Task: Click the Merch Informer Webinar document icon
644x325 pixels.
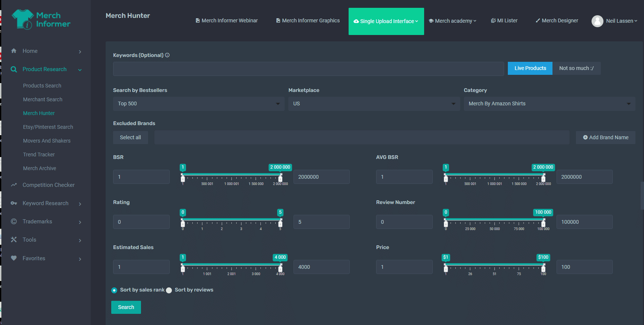Action: (x=198, y=20)
